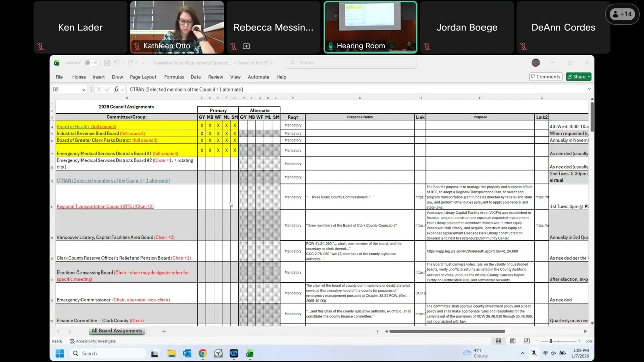
Task: Click the Task View icon in taskbar
Action: click(x=155, y=353)
